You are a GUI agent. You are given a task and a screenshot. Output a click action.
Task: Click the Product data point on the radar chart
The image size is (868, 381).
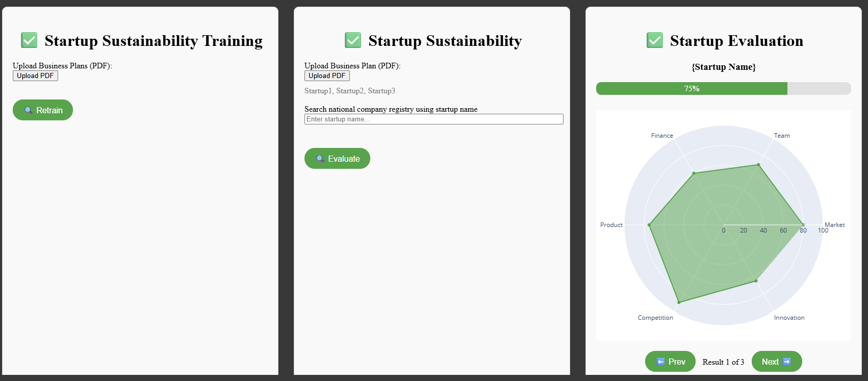pos(649,225)
